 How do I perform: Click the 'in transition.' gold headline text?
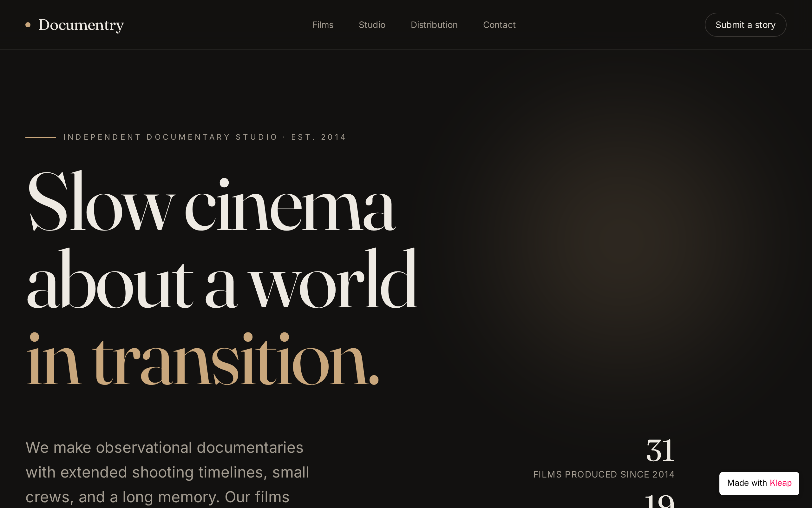[x=203, y=359]
